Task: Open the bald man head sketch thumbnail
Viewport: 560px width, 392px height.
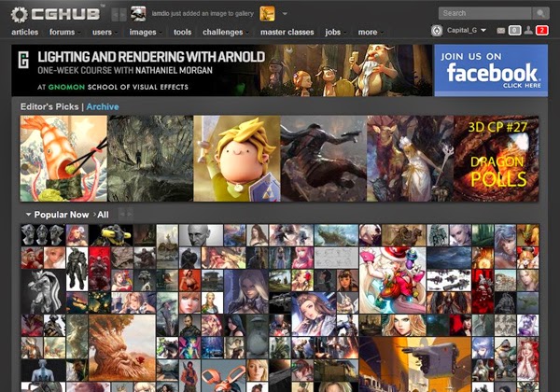Action: pyautogui.click(x=201, y=235)
